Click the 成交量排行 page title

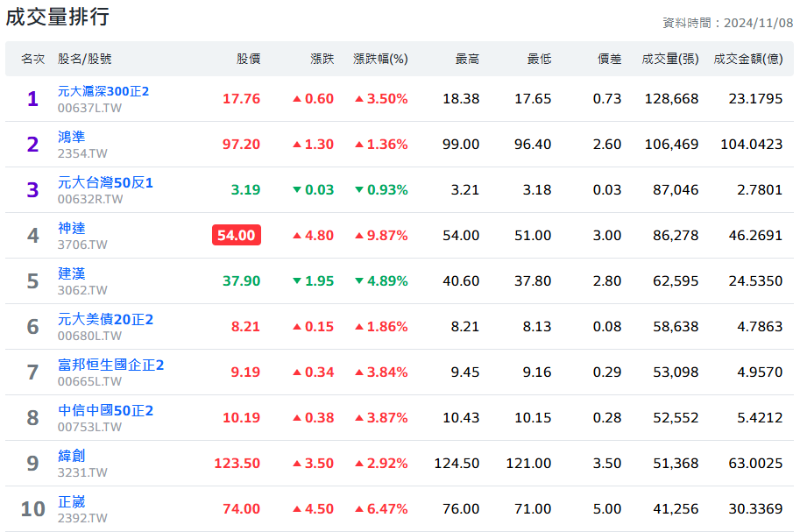57,17
